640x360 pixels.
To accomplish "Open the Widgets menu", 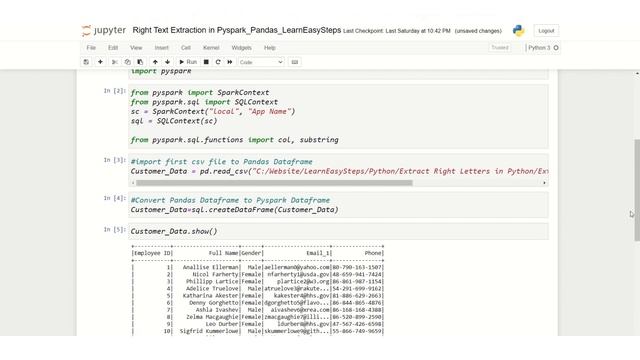I will pyautogui.click(x=242, y=48).
